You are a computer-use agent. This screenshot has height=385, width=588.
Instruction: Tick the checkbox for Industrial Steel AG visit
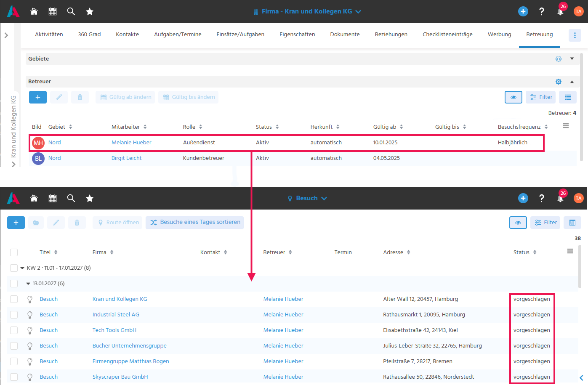tap(14, 315)
